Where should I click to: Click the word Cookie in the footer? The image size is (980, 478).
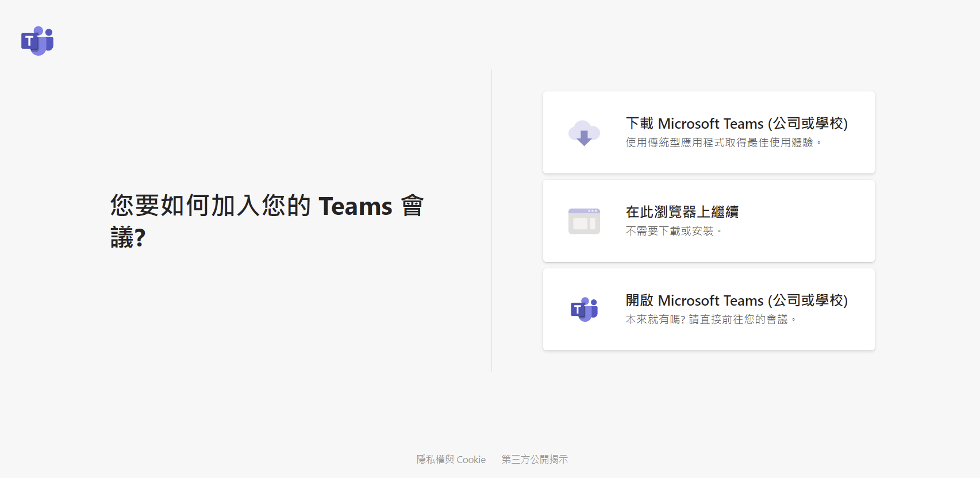(x=471, y=460)
